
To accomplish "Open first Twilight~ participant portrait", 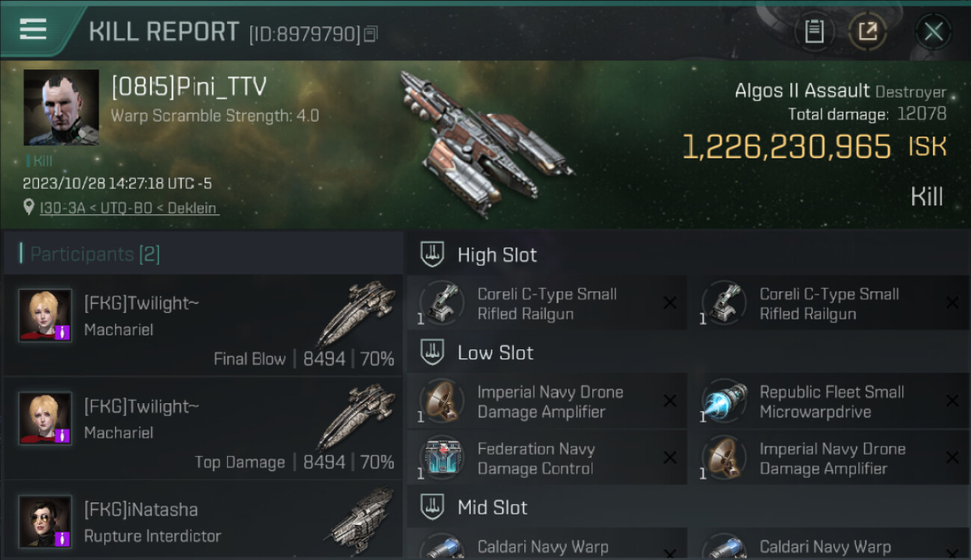I will point(46,315).
